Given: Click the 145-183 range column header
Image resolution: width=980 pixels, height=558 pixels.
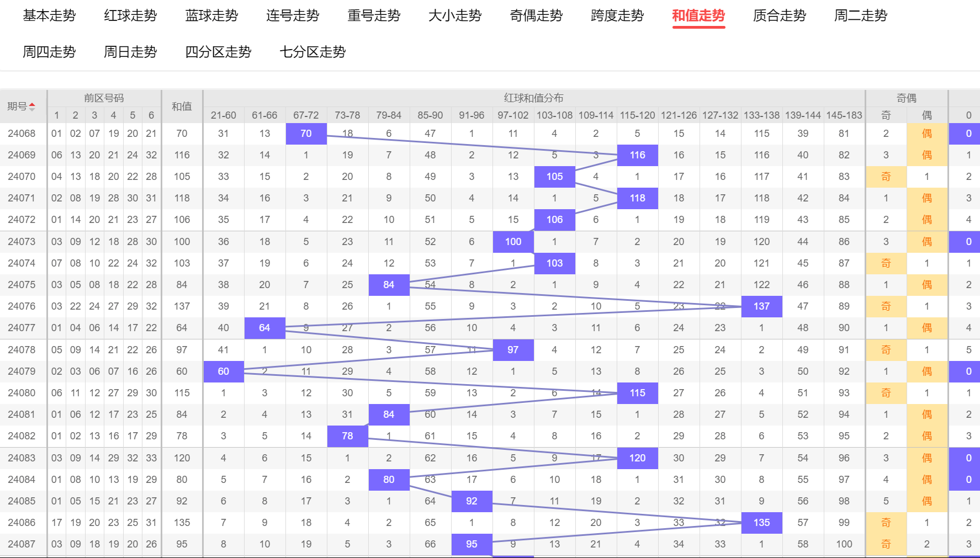Looking at the screenshot, I should pos(844,115).
